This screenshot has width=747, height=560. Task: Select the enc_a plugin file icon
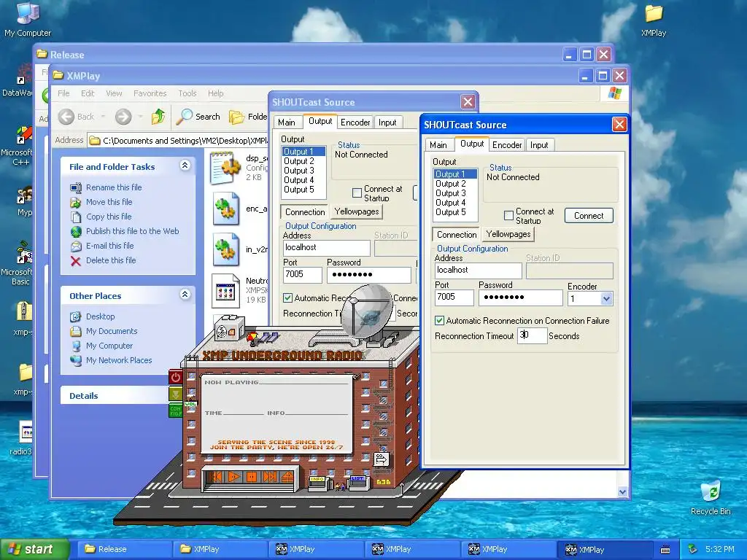226,209
